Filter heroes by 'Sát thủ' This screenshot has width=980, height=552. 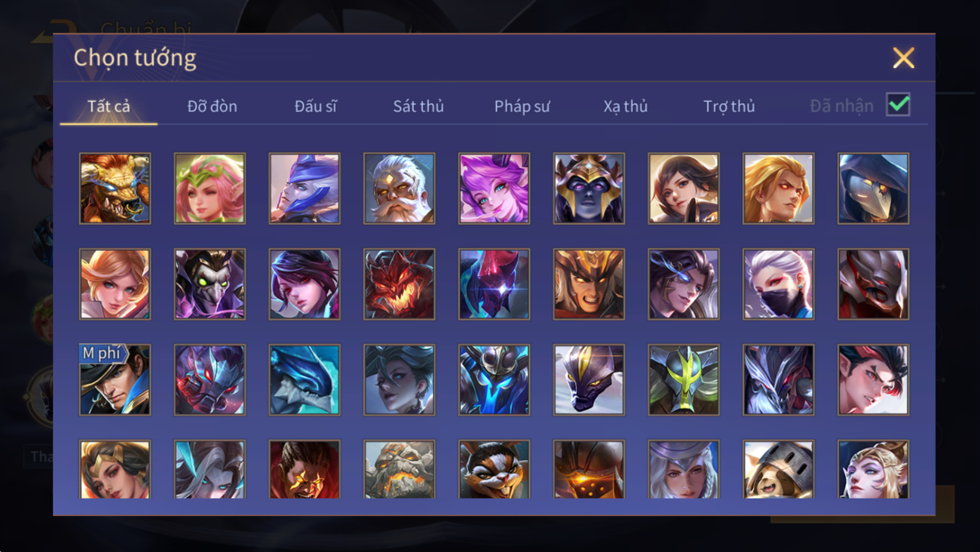419,106
